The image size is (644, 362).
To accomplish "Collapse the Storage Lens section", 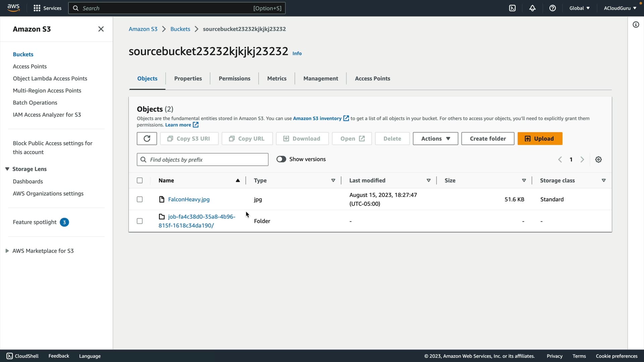I will pyautogui.click(x=7, y=169).
